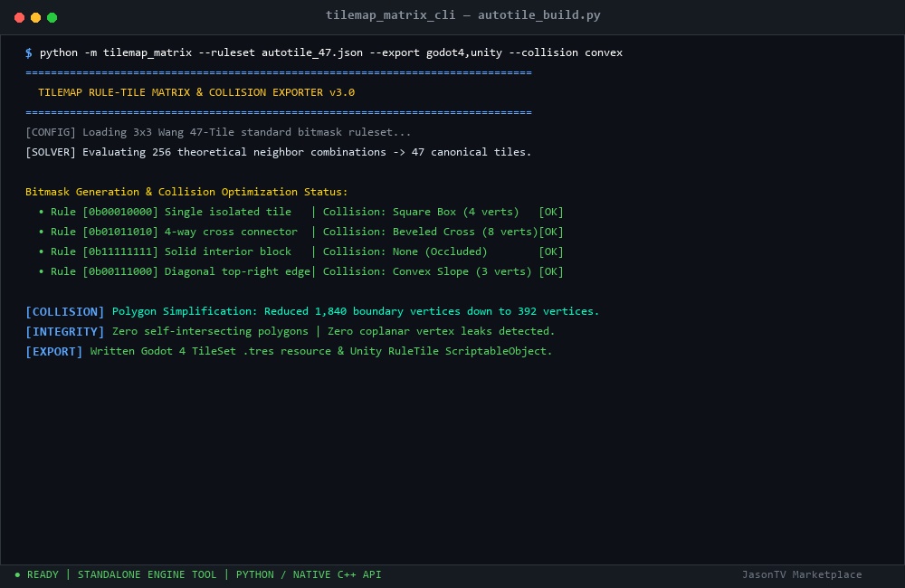Click the '1,840' boundary vertices number
This screenshot has height=588, width=905.
[x=330, y=311]
